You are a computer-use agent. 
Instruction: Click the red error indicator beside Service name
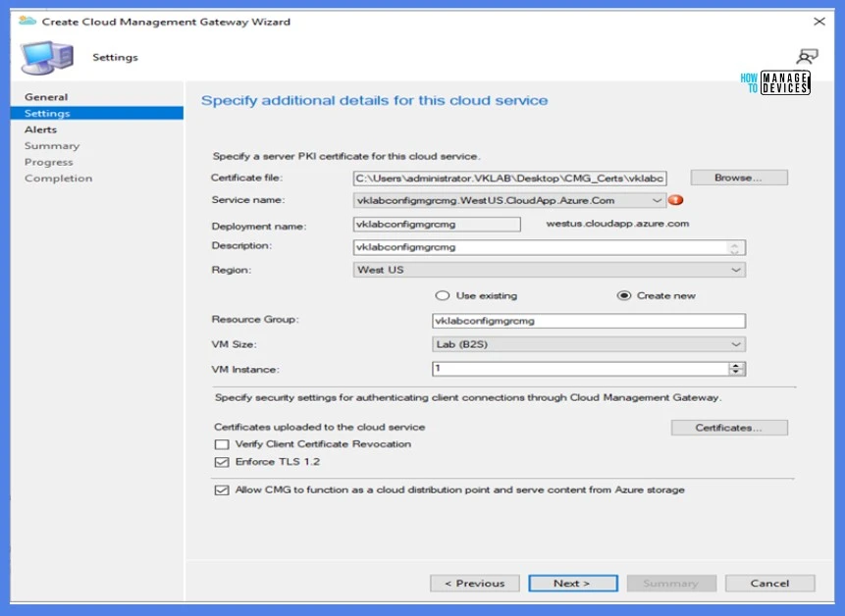coord(675,200)
